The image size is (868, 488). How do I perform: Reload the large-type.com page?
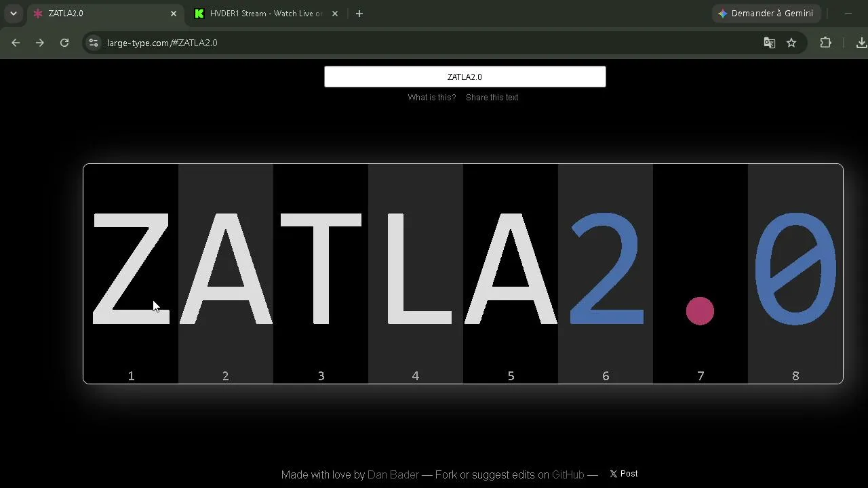64,43
